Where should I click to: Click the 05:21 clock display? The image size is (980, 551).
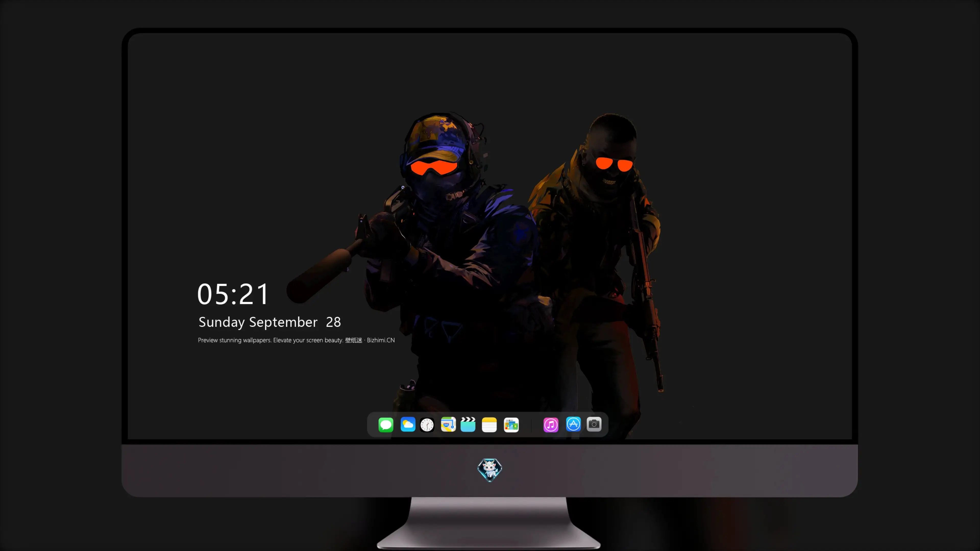(233, 294)
